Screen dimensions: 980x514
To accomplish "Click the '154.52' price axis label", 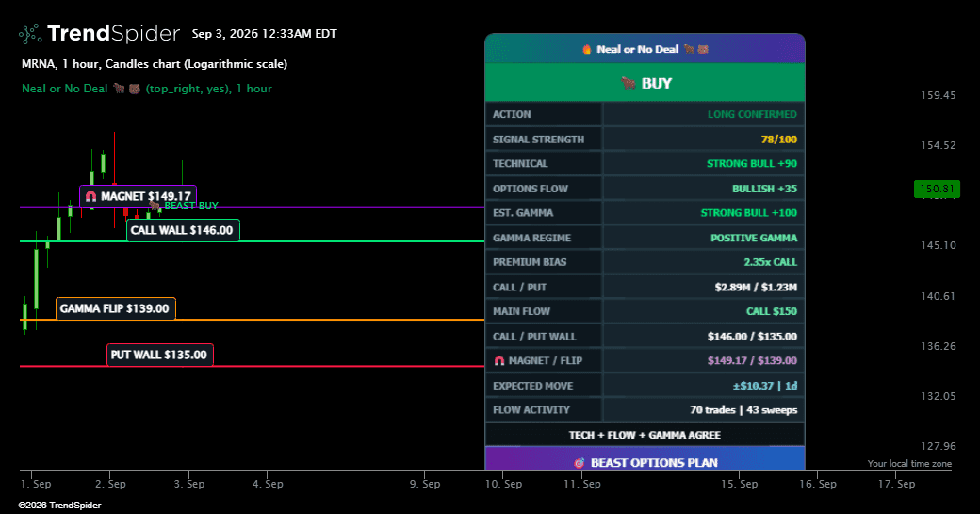I will (x=939, y=145).
